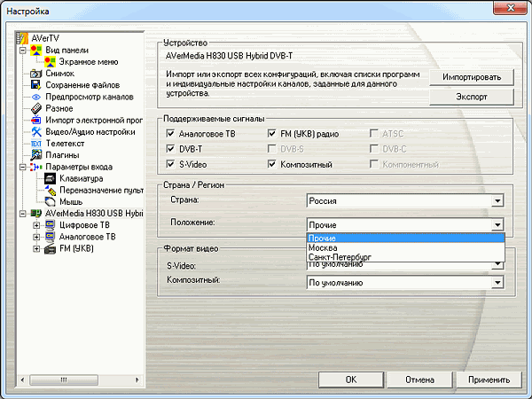Click the Клавиатура keyboard icon
Screen dimensions: 532x399
tap(51, 178)
